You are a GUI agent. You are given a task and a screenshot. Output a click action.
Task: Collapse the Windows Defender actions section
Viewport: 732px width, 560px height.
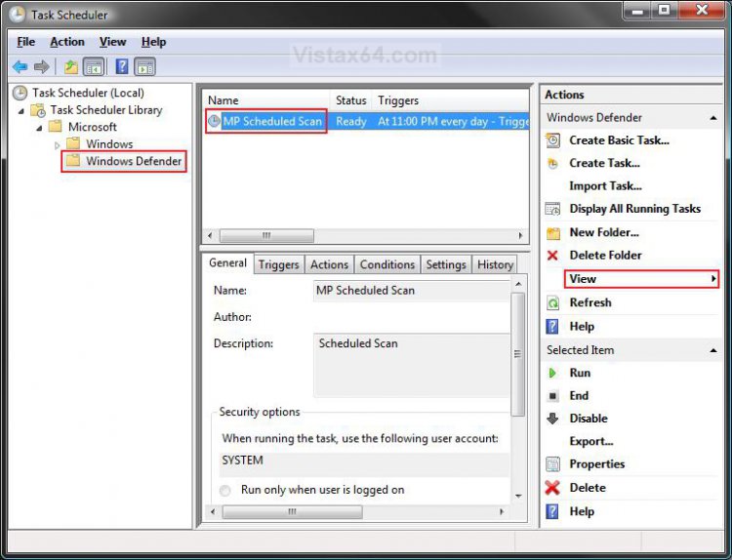pyautogui.click(x=713, y=118)
